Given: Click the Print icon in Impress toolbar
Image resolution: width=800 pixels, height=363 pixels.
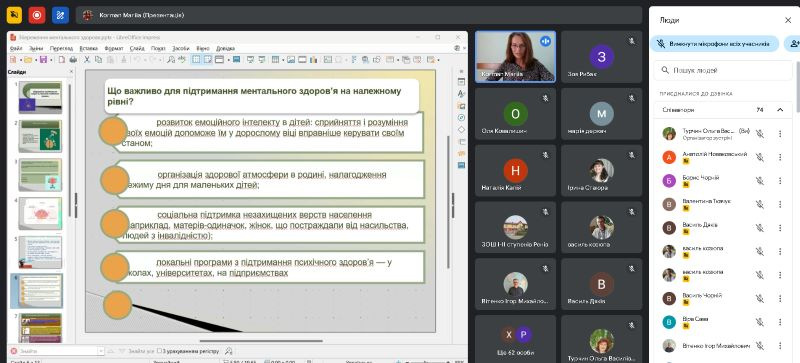Looking at the screenshot, I should [x=73, y=60].
